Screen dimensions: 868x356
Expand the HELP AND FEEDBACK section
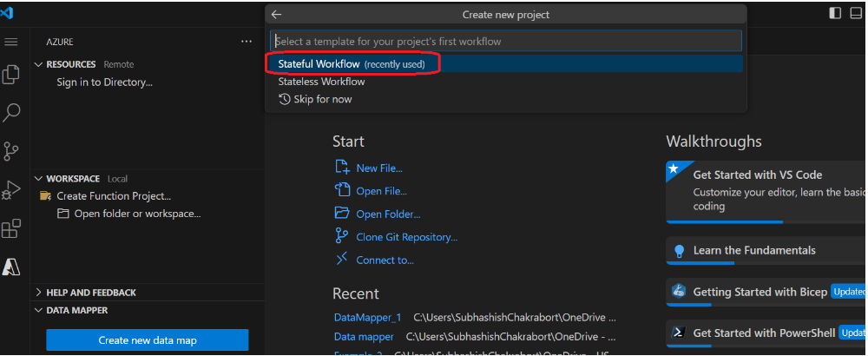38,293
